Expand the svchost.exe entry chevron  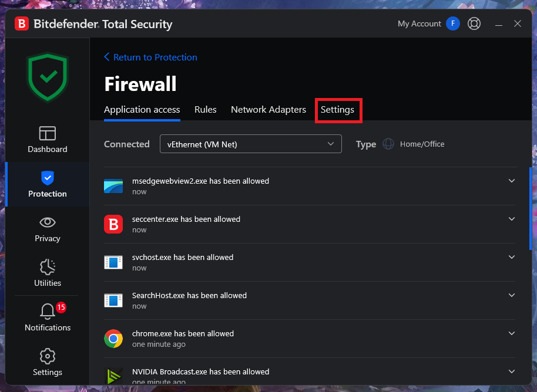[512, 257]
